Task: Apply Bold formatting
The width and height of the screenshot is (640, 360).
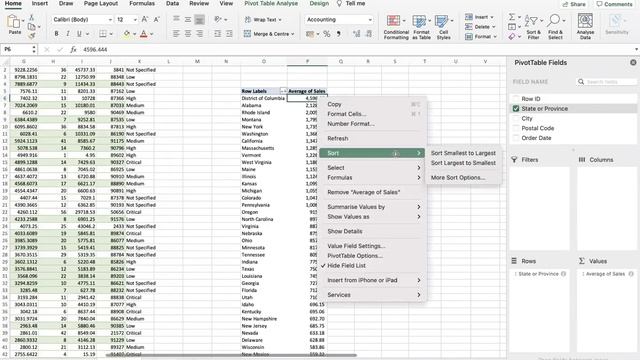Action: [56, 34]
